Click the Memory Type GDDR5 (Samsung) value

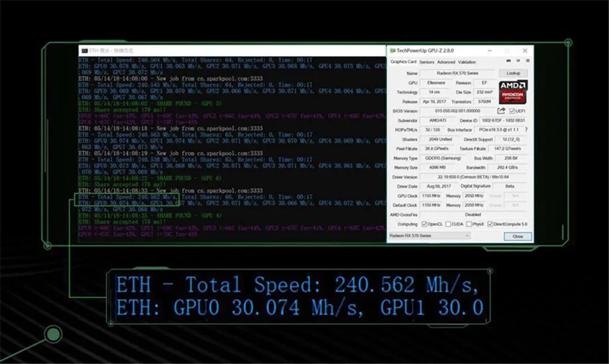[443, 158]
